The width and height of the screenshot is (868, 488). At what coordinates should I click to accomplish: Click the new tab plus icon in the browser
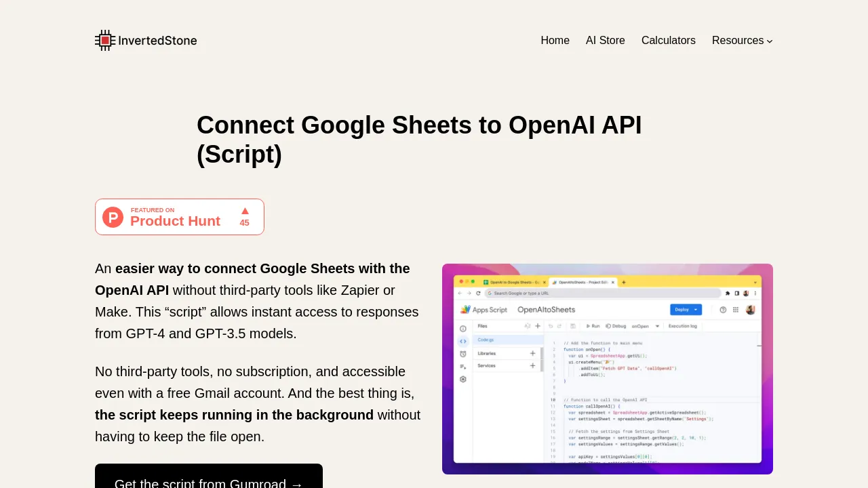point(624,282)
